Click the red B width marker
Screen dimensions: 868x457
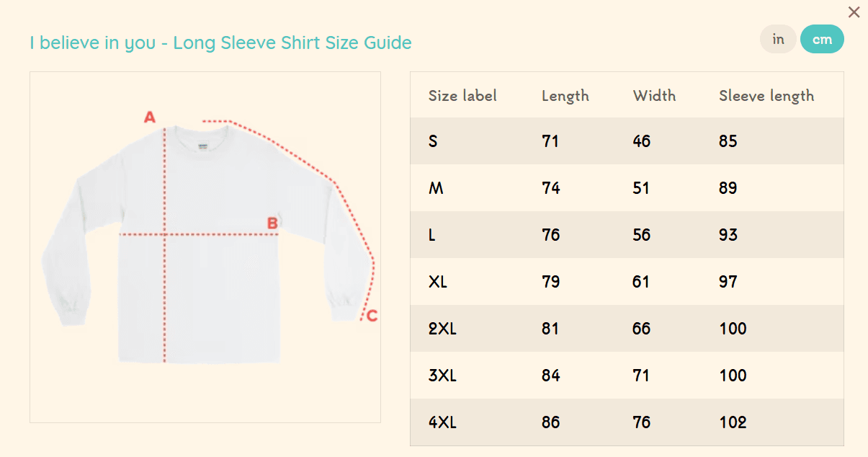pyautogui.click(x=272, y=223)
